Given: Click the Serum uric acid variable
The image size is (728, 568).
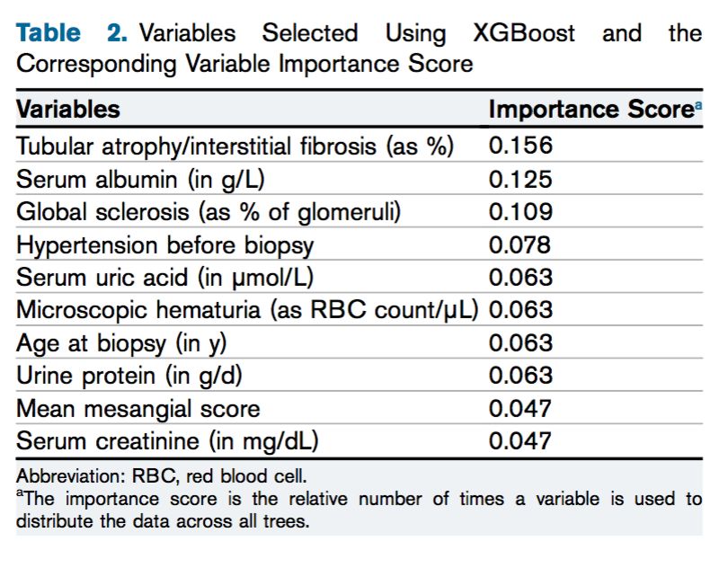Looking at the screenshot, I should coord(165,277).
